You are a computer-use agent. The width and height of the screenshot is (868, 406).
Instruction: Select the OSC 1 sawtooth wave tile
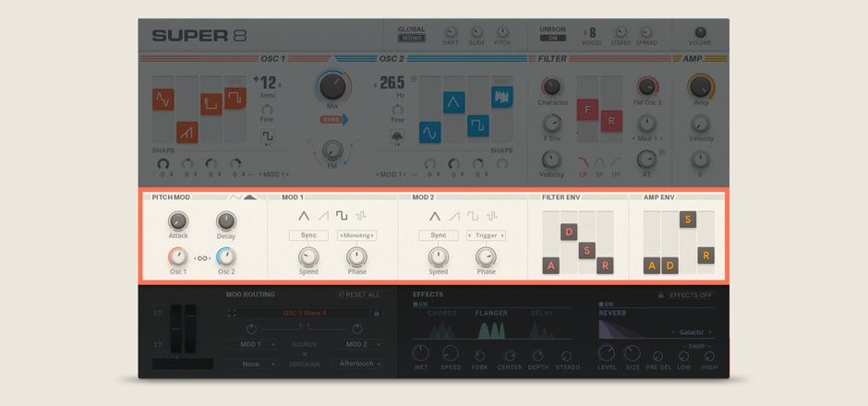tap(187, 132)
